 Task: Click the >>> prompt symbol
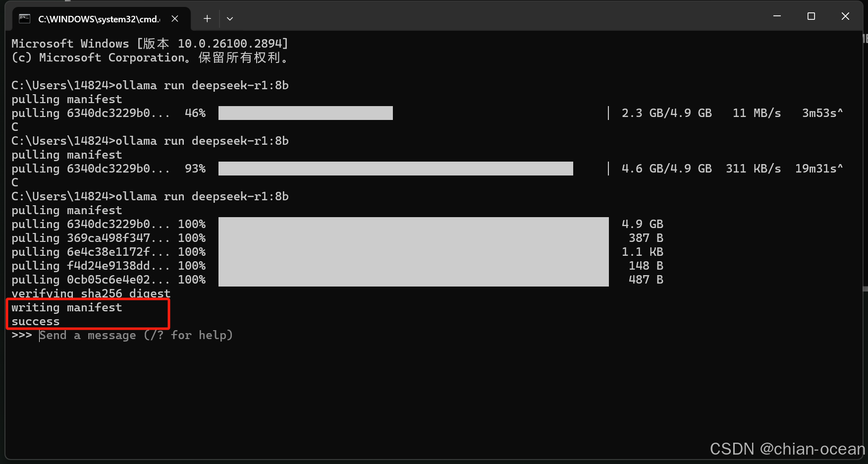(22, 336)
